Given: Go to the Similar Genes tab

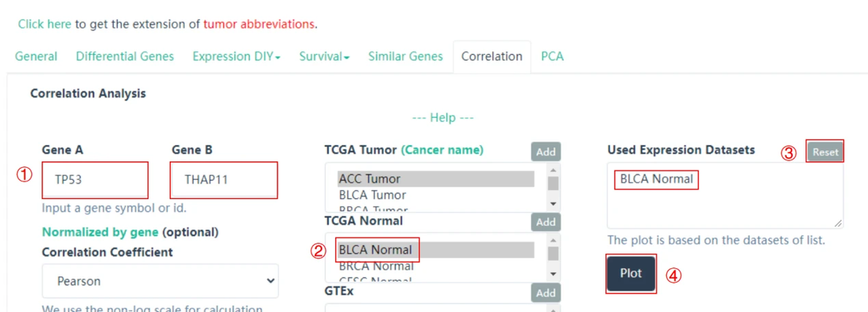Looking at the screenshot, I should [405, 56].
